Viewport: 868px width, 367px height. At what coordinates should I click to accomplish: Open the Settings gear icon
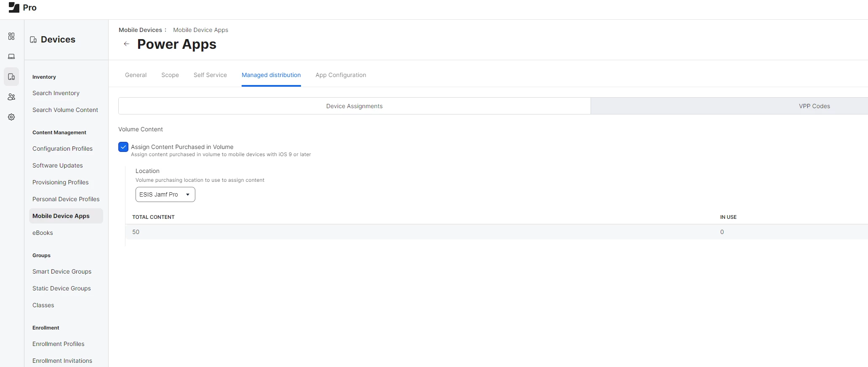tap(11, 117)
